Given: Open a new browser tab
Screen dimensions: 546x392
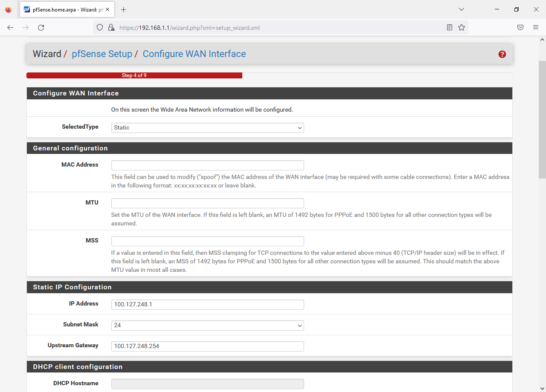Looking at the screenshot, I should coord(124,9).
